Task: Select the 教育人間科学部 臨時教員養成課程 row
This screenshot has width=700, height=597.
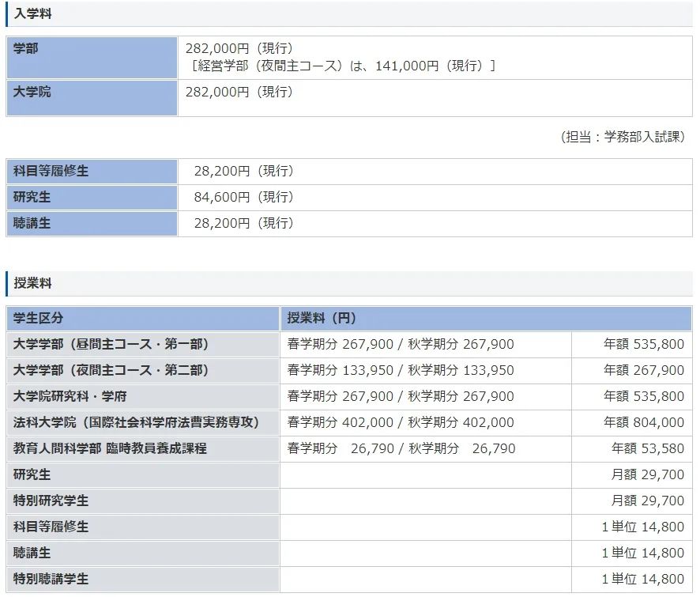Action: point(111,448)
